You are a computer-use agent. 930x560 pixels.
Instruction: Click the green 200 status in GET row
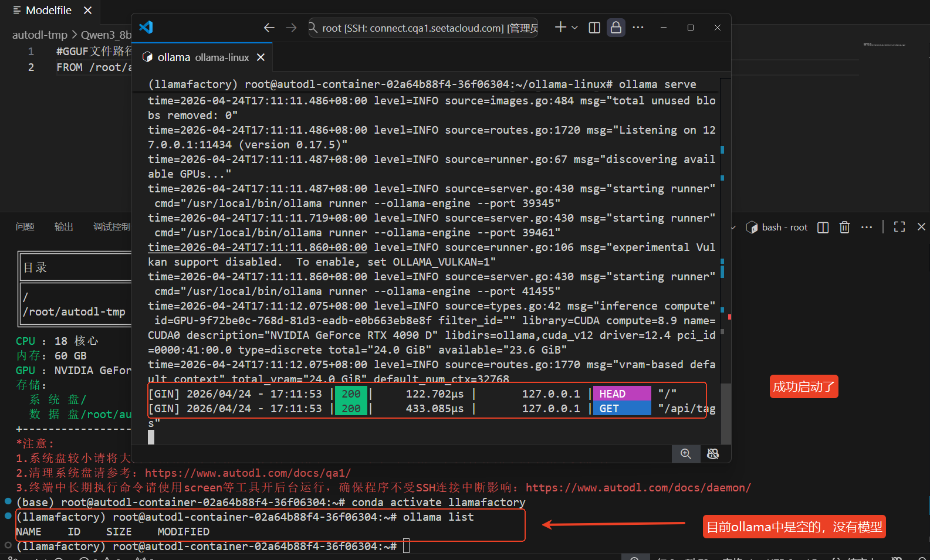coord(351,408)
